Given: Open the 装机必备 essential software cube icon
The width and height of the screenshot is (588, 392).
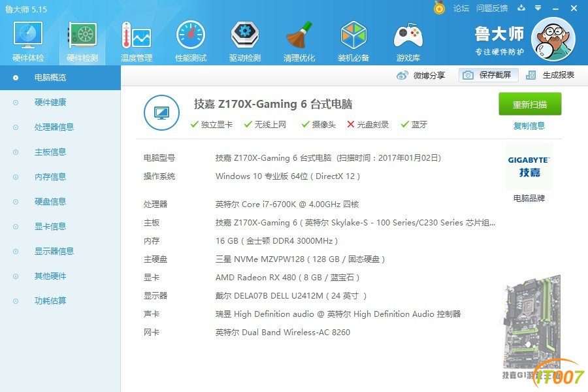Looking at the screenshot, I should click(x=353, y=41).
